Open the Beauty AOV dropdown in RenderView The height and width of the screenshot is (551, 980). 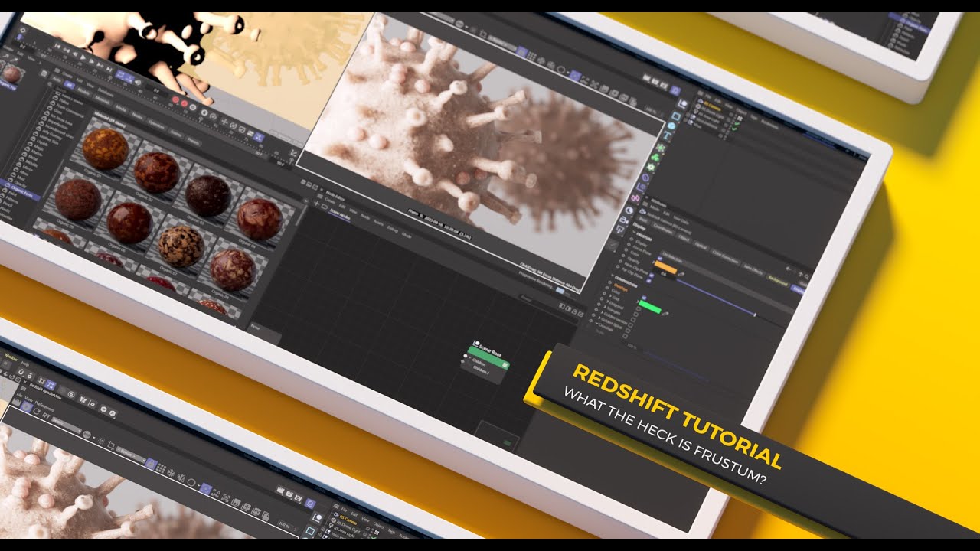tap(66, 425)
